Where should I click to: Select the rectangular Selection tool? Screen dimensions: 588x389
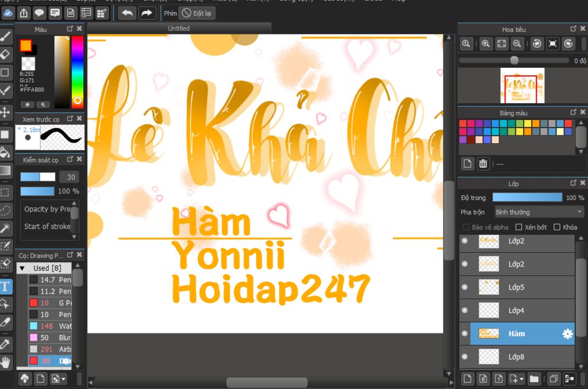(5, 193)
